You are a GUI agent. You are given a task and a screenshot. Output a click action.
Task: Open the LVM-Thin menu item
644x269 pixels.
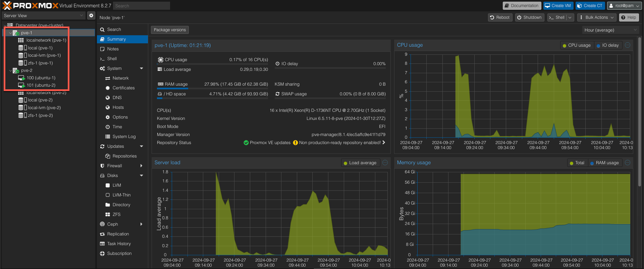[122, 195]
